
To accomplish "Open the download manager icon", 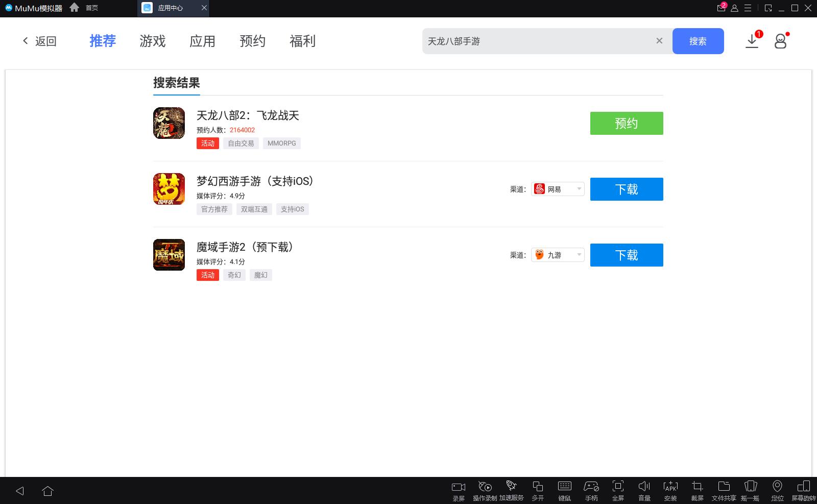I will coord(752,41).
